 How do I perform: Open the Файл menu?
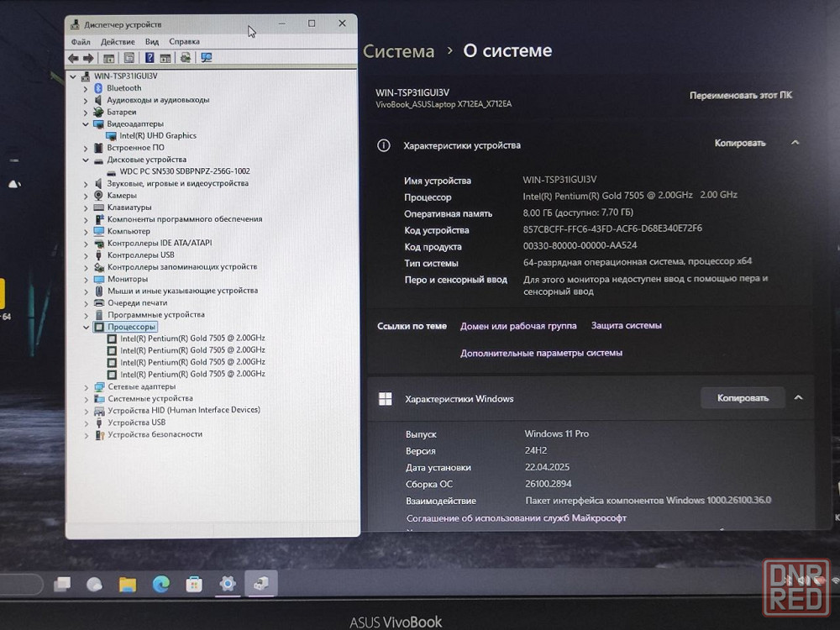[81, 42]
